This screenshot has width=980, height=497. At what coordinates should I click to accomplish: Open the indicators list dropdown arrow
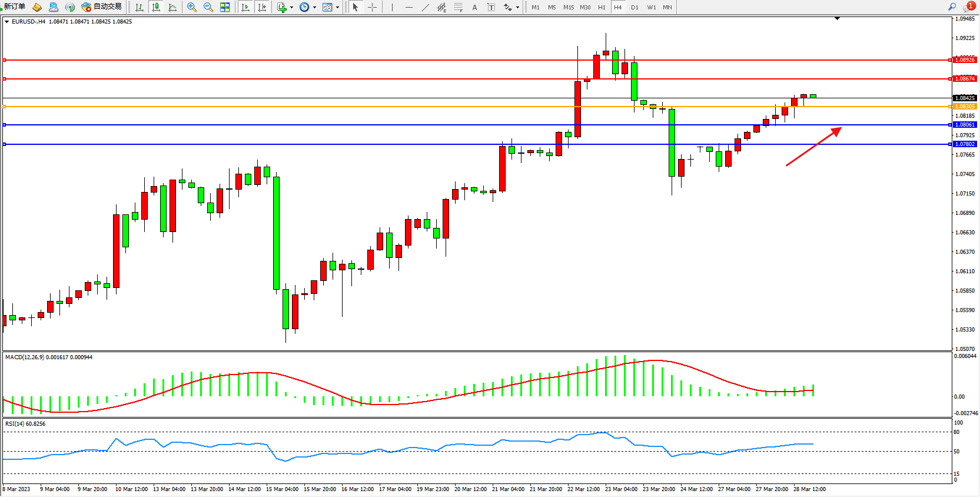pyautogui.click(x=291, y=8)
